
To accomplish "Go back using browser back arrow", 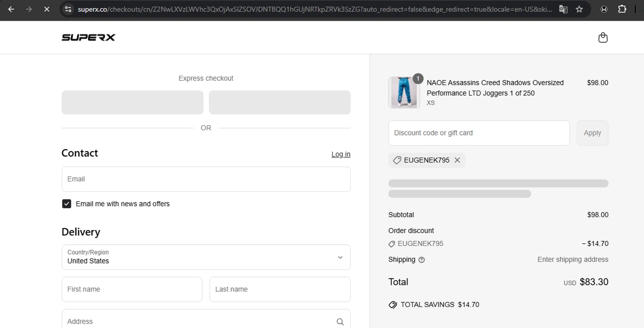I will 11,9.
